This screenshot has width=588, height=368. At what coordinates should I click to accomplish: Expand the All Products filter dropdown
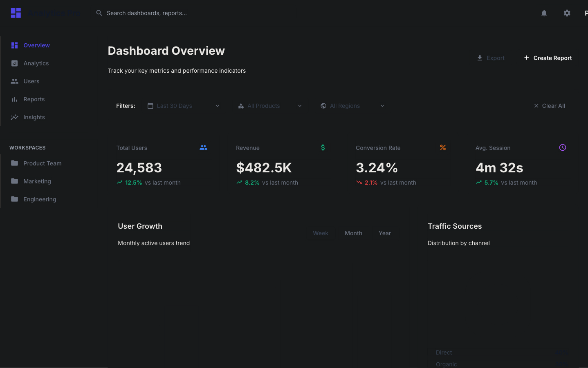(x=270, y=106)
